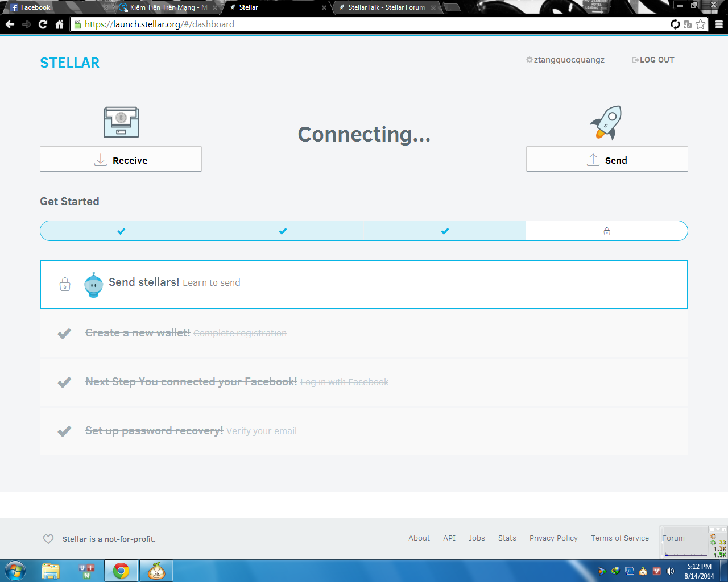Screen dimensions: 728x582
Task: Click the heart icon in the footer
Action: click(x=48, y=539)
